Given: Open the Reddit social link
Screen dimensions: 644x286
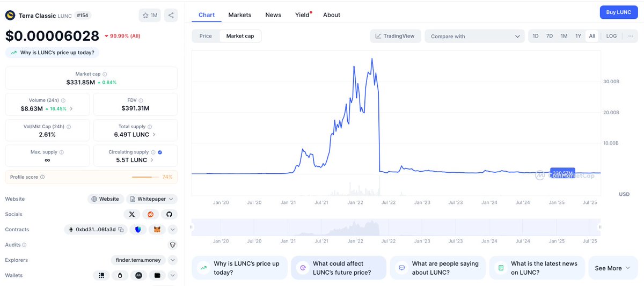Looking at the screenshot, I should tap(150, 214).
